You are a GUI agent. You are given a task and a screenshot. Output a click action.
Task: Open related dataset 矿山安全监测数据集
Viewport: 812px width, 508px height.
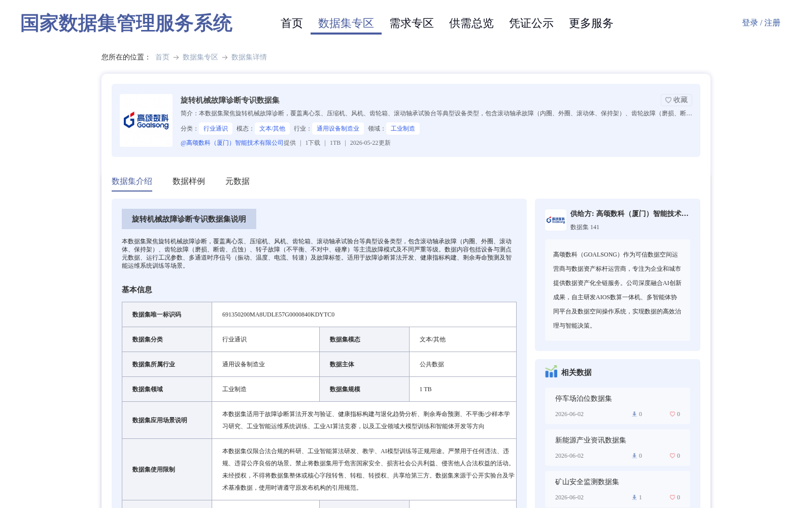click(x=587, y=482)
